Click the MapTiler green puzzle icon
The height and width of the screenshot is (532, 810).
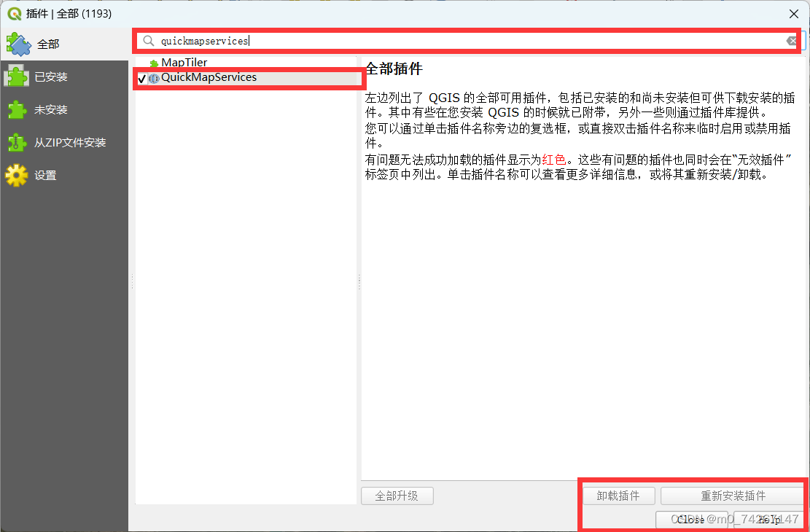(154, 63)
